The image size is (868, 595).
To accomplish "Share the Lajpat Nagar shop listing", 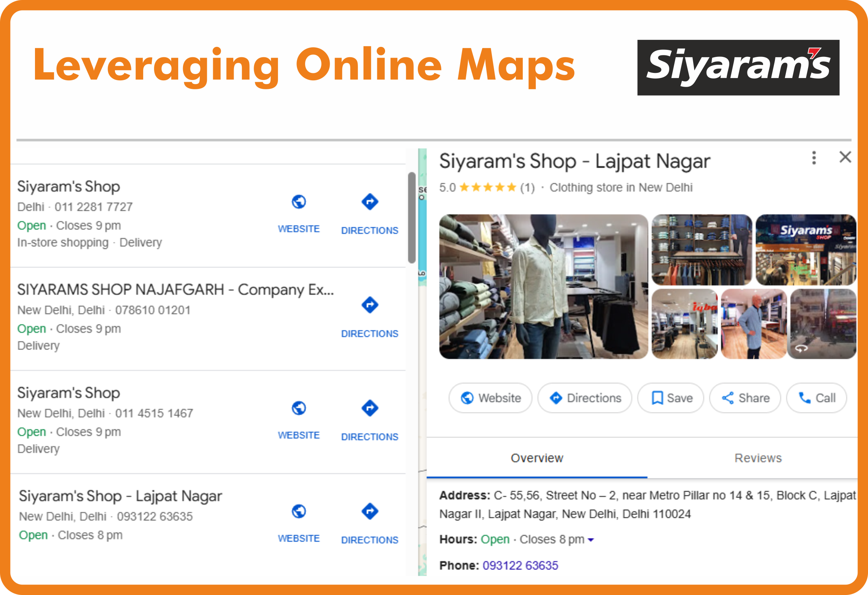I will tap(745, 398).
